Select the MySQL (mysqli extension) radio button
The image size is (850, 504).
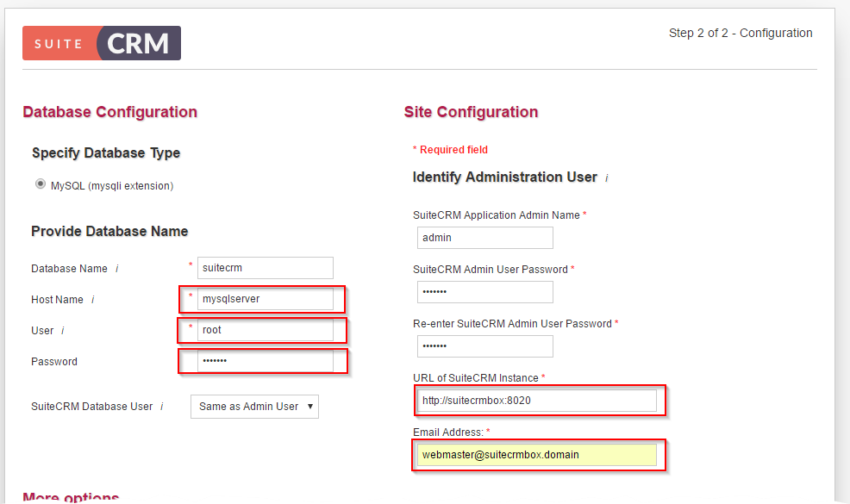[41, 184]
